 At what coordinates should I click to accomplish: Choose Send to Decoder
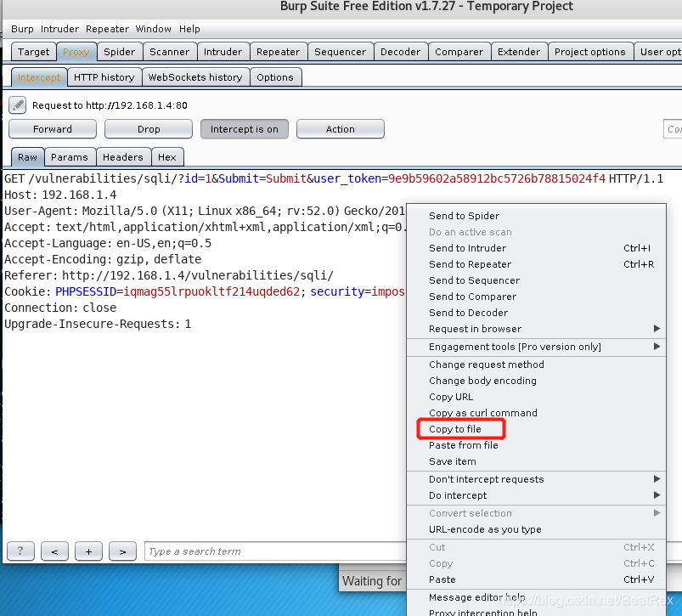click(x=536, y=313)
